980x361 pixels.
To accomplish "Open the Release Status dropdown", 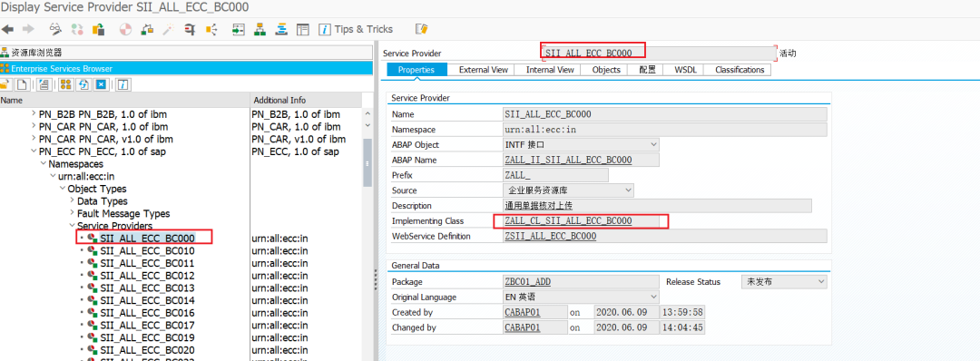I will point(821,282).
